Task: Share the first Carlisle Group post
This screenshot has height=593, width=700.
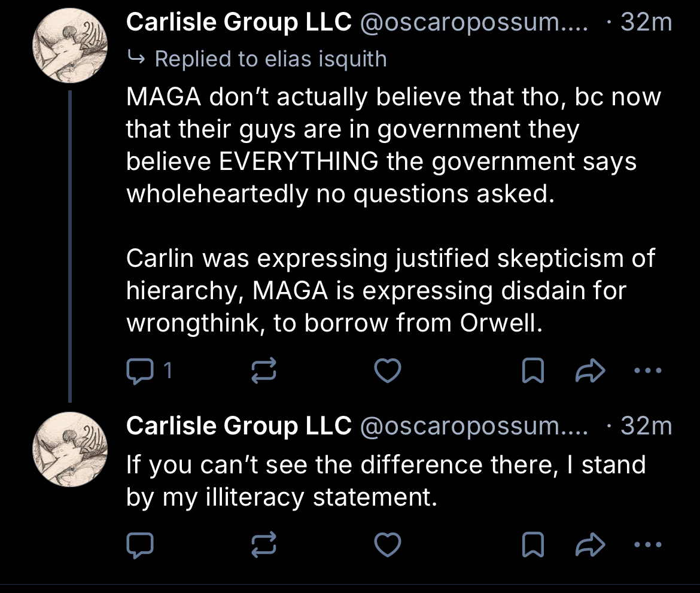Action: (590, 372)
